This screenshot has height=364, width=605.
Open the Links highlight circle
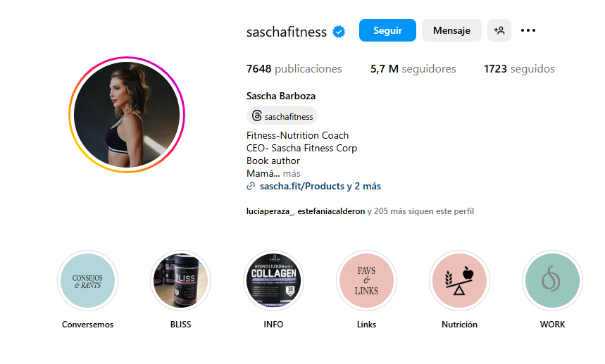(x=366, y=281)
